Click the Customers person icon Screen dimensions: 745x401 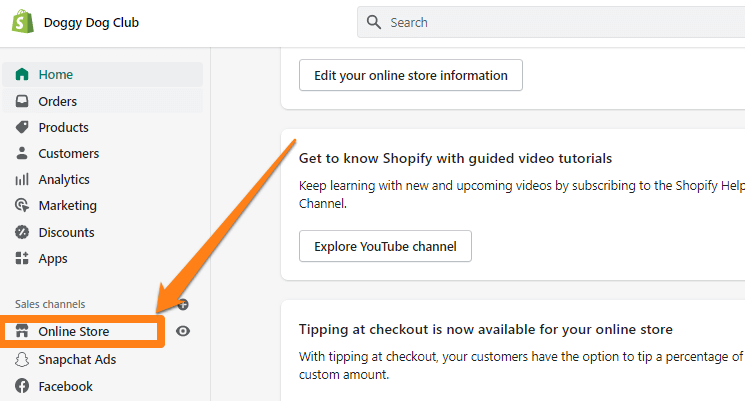[22, 153]
